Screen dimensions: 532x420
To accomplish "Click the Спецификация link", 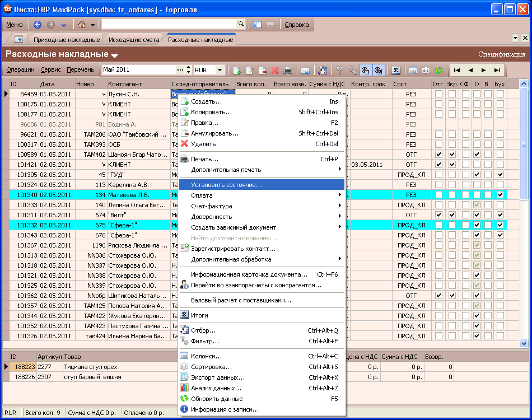I will pyautogui.click(x=501, y=54).
